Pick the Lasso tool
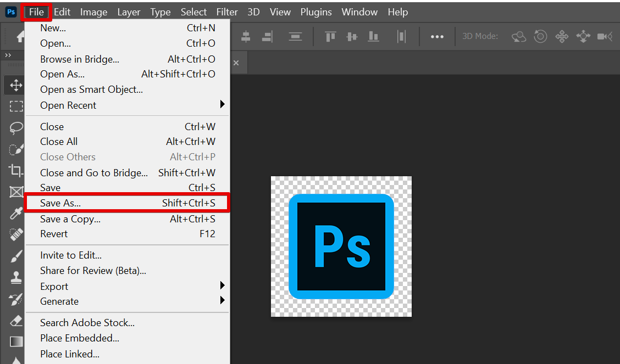Viewport: 620px width, 364px height. [x=16, y=128]
